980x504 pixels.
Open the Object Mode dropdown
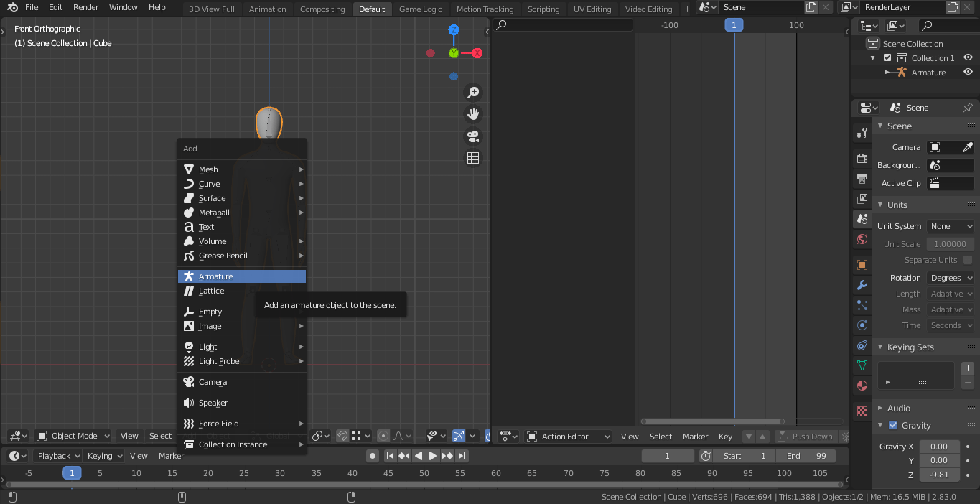tap(72, 436)
